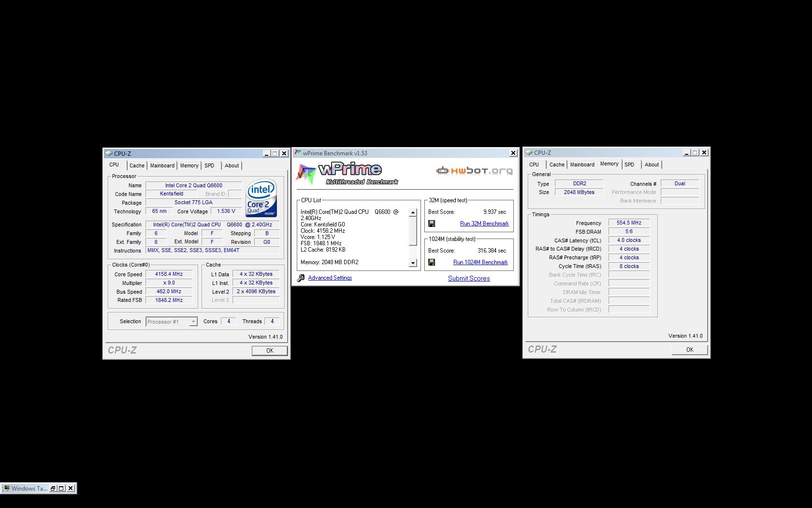Click the CPU List scroll down arrow
Screen dimensions: 812x508
[x=413, y=263]
